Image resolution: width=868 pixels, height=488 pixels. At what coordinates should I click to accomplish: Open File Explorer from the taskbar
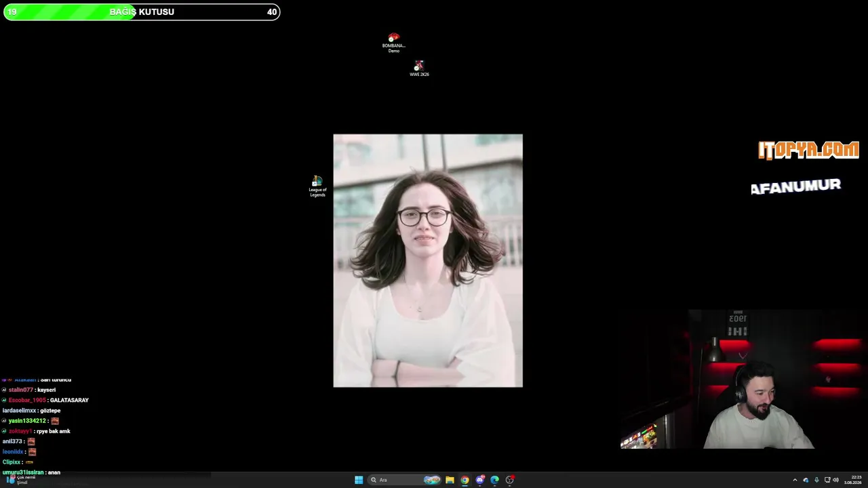tap(450, 480)
